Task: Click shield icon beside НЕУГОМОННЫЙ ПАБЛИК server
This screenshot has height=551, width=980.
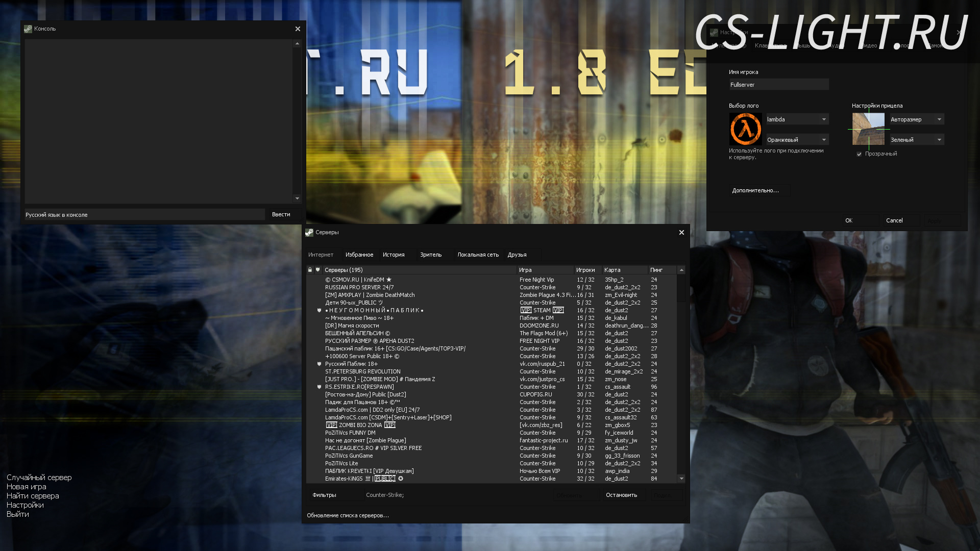Action: pyautogui.click(x=319, y=310)
